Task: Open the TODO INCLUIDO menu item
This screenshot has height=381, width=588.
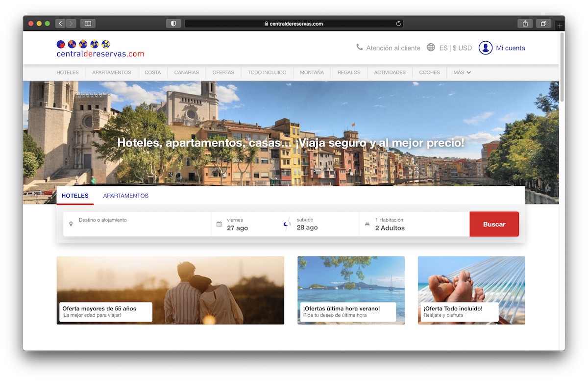Action: 267,73
